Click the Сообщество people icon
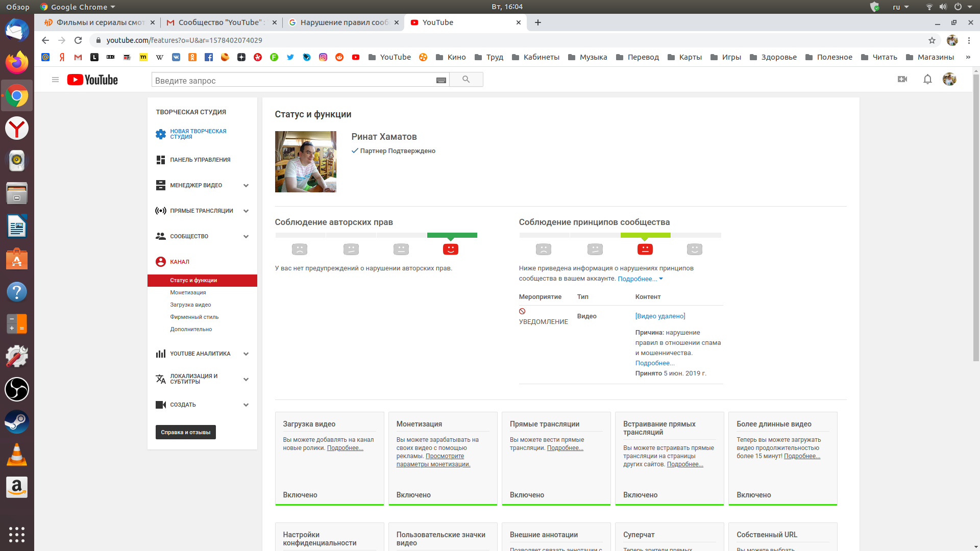Screen dimensions: 980x551 point(160,236)
